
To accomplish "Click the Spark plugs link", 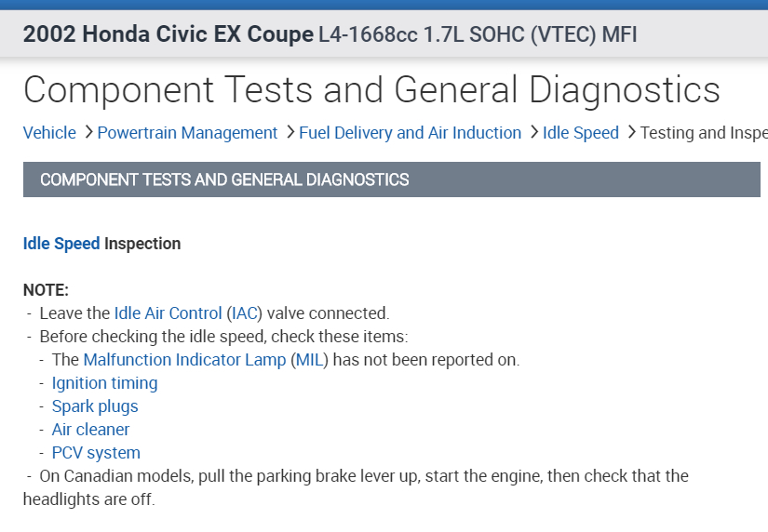I will tap(95, 406).
